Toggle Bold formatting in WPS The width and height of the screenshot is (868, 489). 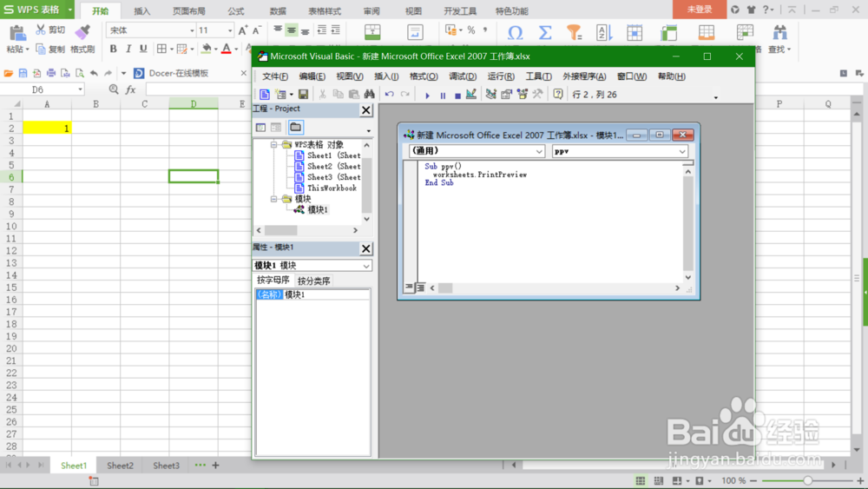point(114,49)
